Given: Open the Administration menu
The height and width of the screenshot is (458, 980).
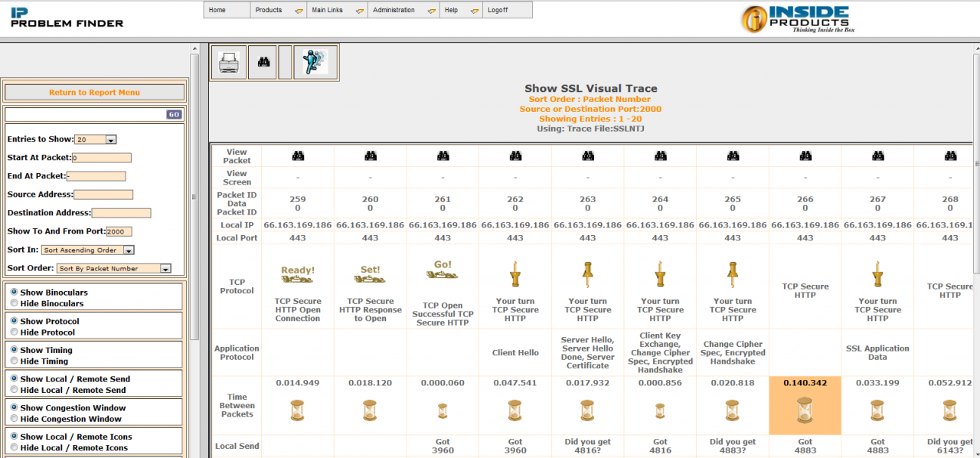Looking at the screenshot, I should (403, 10).
